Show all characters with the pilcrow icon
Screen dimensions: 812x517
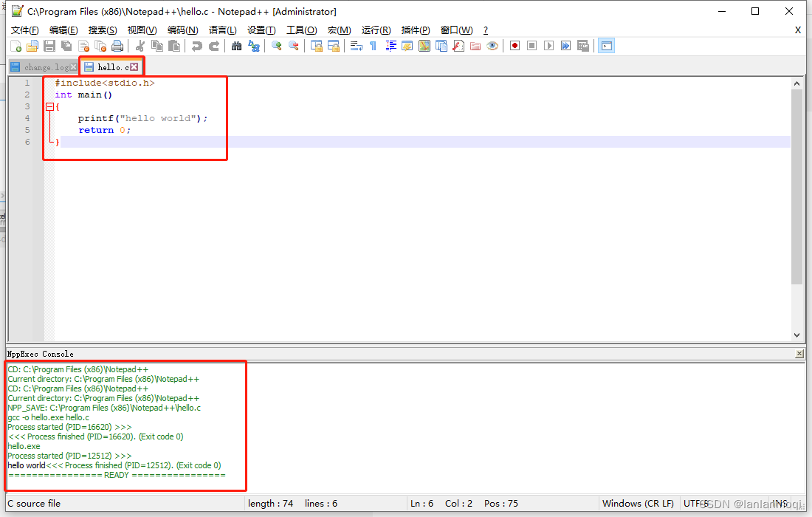pos(373,46)
